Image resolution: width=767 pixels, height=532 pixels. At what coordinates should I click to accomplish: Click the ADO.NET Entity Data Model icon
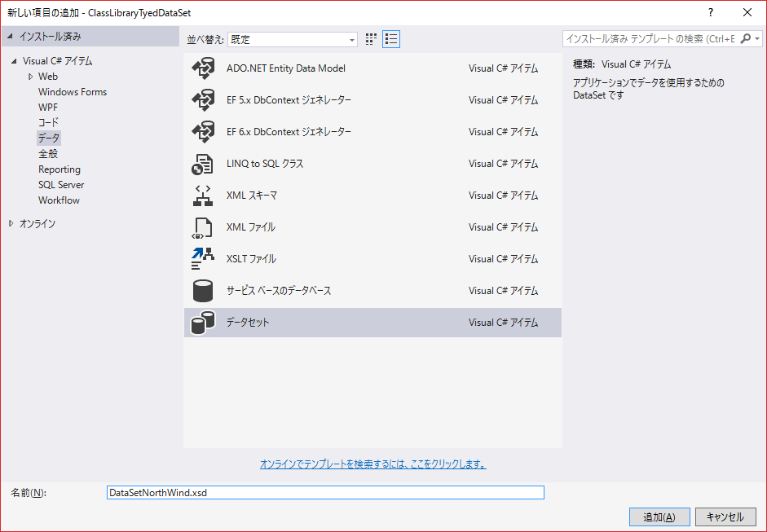tap(202, 68)
